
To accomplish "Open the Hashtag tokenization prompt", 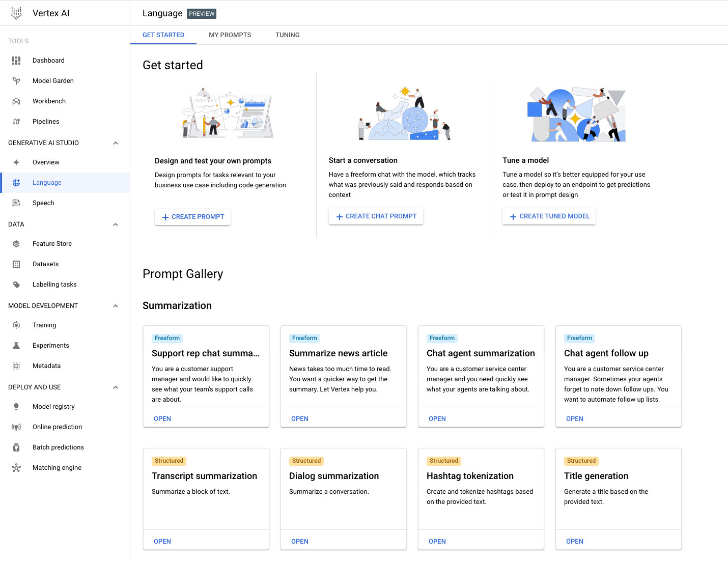I will tap(437, 542).
